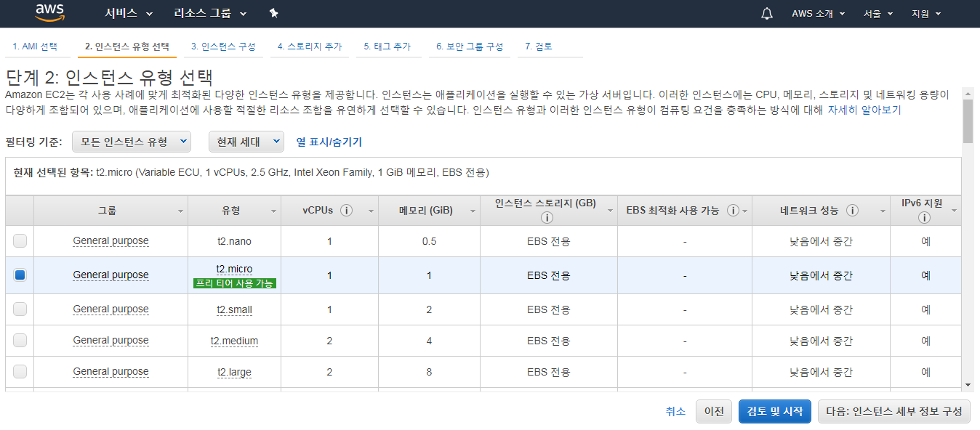980x430 pixels.
Task: Click 다음: 인스턴스 세부 정보 구성 button
Action: tap(893, 411)
